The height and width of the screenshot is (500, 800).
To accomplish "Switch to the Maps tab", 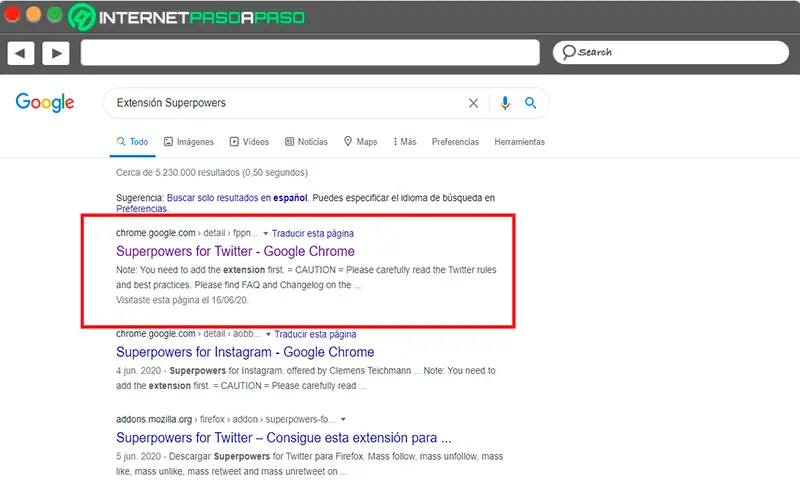I will (360, 142).
